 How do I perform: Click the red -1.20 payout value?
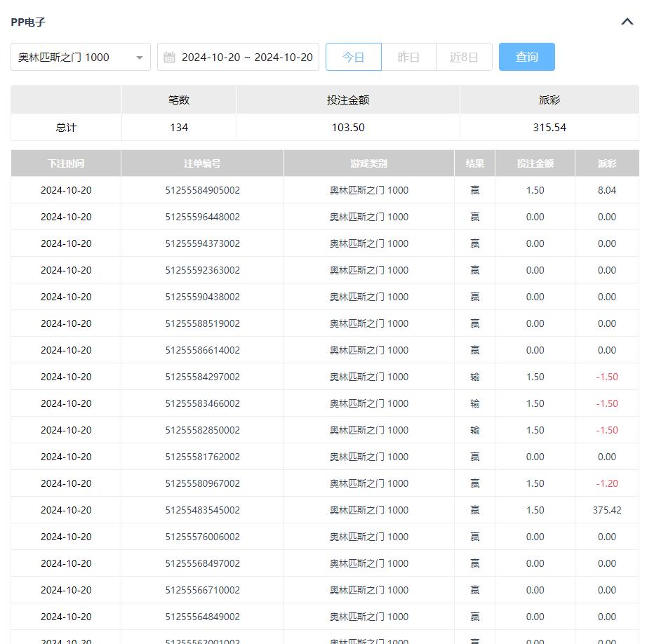point(606,483)
